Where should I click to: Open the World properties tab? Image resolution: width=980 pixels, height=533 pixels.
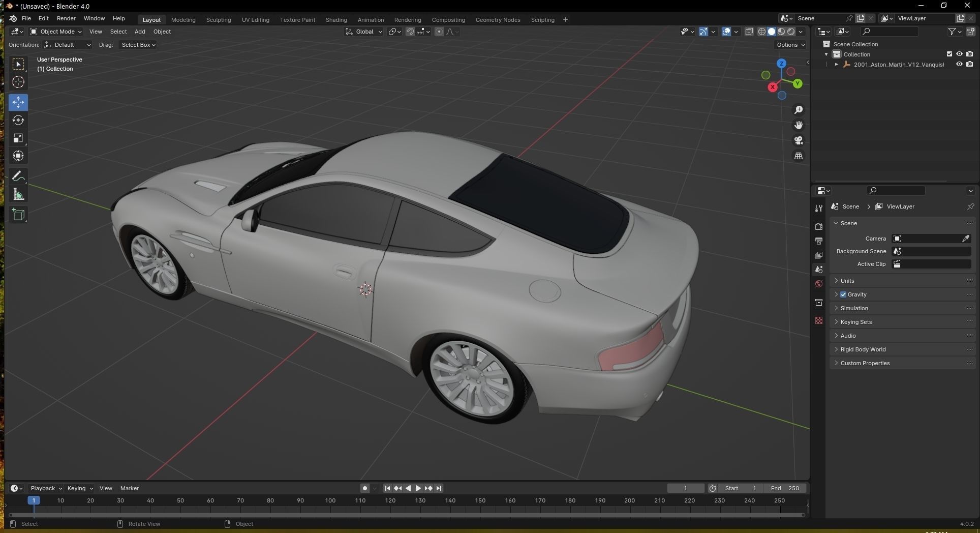(x=818, y=284)
